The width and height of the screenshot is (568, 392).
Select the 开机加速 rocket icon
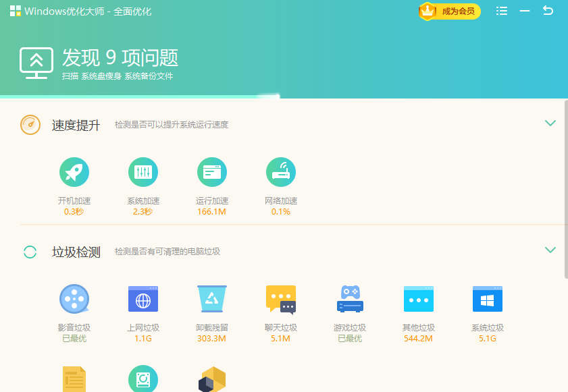[74, 171]
